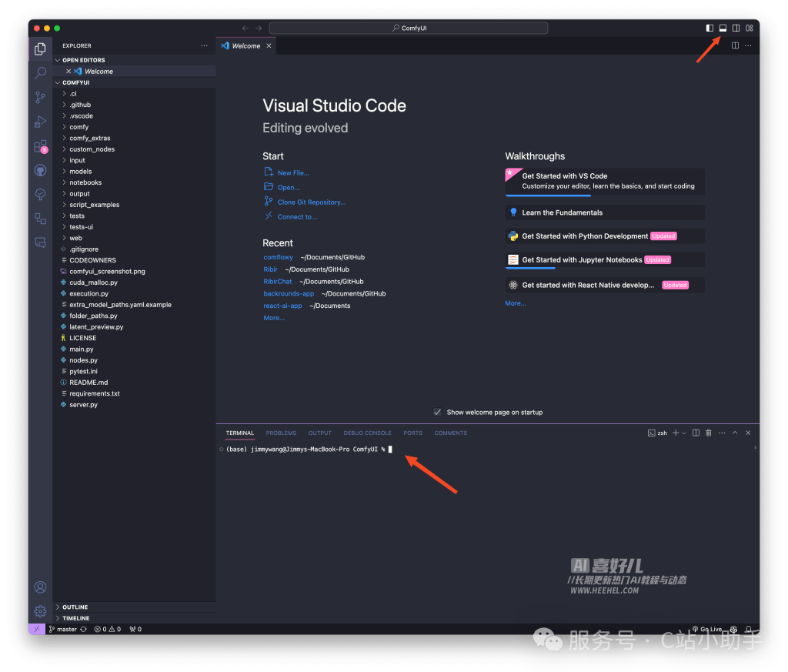Open Learn the Fundamentals walkthrough
This screenshot has height=672, width=788.
click(605, 212)
